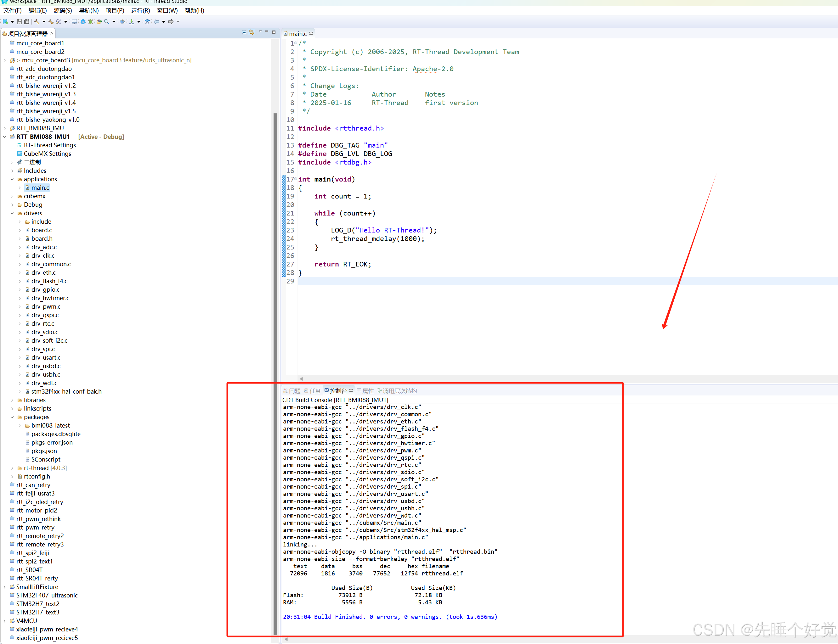Screen dimensions: 838x644
Task: Click Collapse All in project explorer
Action: click(x=244, y=33)
